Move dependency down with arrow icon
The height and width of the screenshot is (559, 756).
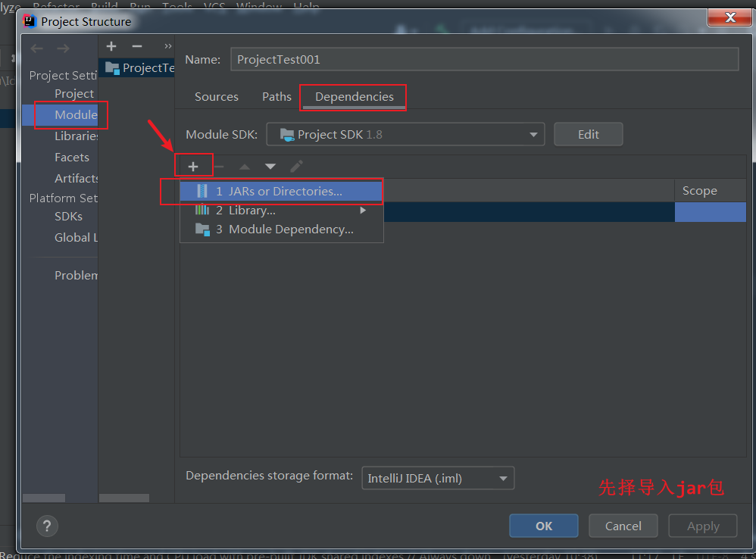[x=270, y=167]
